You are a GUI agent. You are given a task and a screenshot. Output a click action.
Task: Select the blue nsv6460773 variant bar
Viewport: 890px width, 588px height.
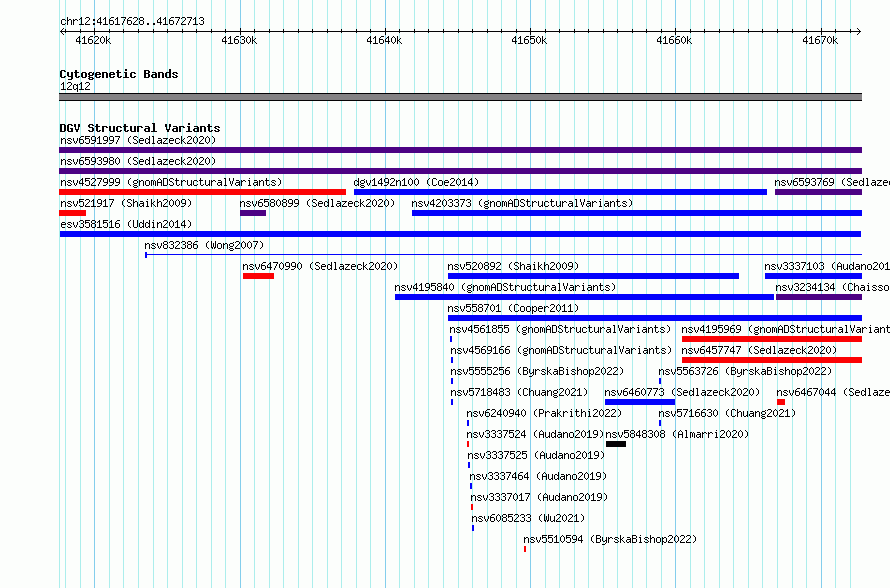pyautogui.click(x=640, y=402)
